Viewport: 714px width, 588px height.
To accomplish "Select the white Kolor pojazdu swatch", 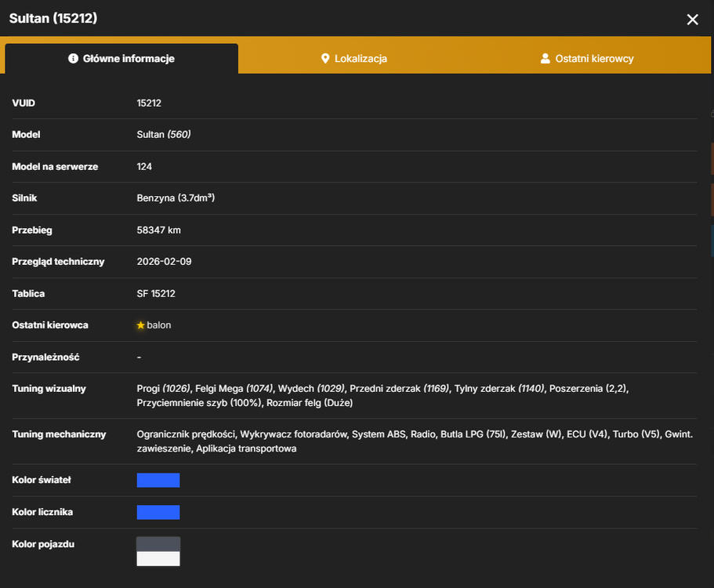I will click(158, 559).
